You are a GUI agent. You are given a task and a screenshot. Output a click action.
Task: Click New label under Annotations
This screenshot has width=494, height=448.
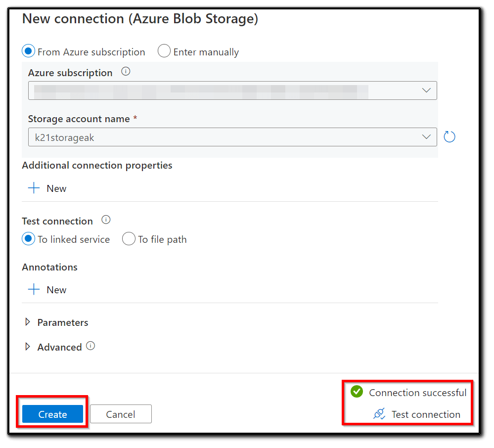(x=56, y=290)
